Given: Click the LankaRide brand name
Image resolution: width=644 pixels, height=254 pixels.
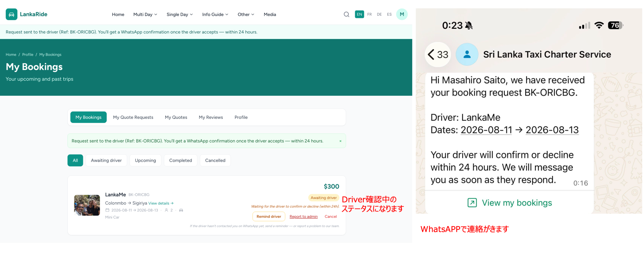Looking at the screenshot, I should pyautogui.click(x=33, y=14).
